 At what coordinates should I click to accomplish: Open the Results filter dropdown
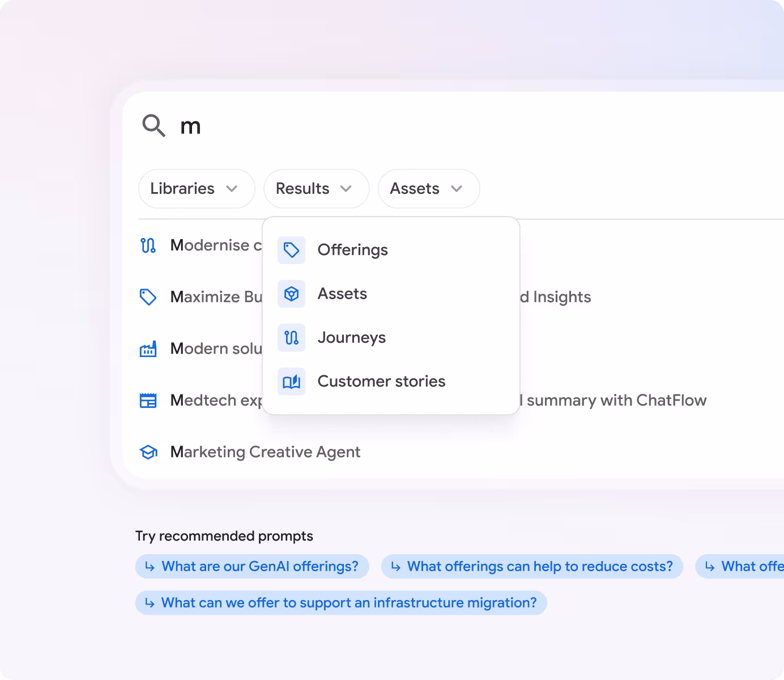316,189
